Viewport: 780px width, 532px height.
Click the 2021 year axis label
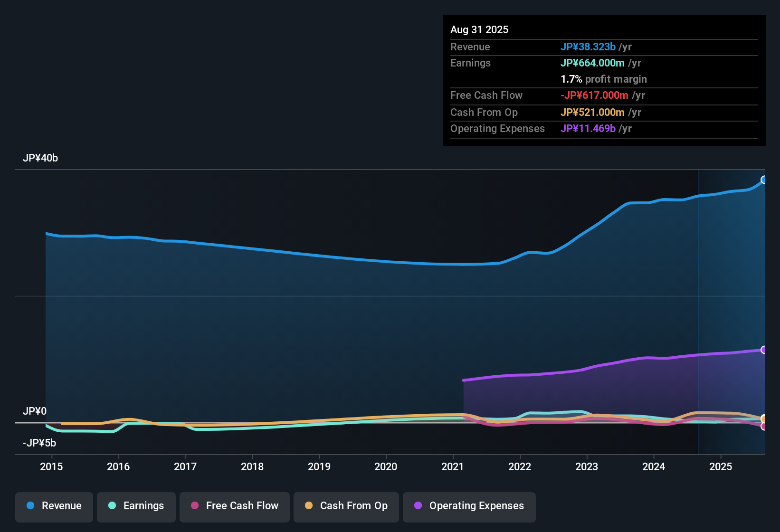(453, 466)
